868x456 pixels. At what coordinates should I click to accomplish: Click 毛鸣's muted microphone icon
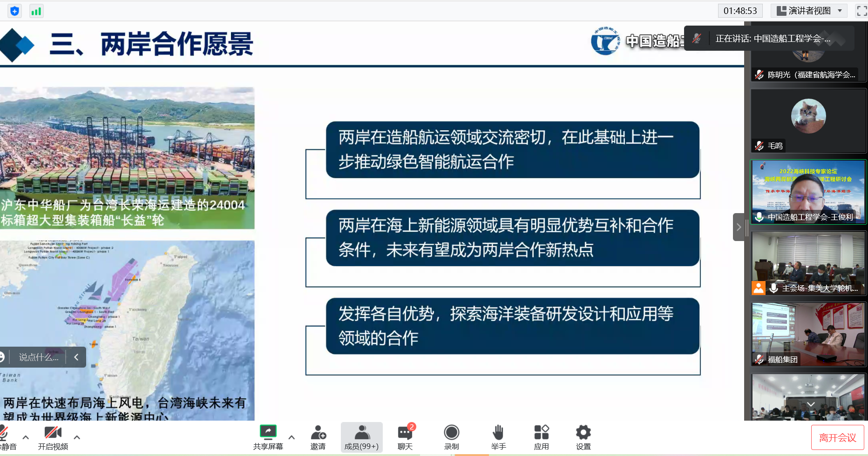[759, 146]
